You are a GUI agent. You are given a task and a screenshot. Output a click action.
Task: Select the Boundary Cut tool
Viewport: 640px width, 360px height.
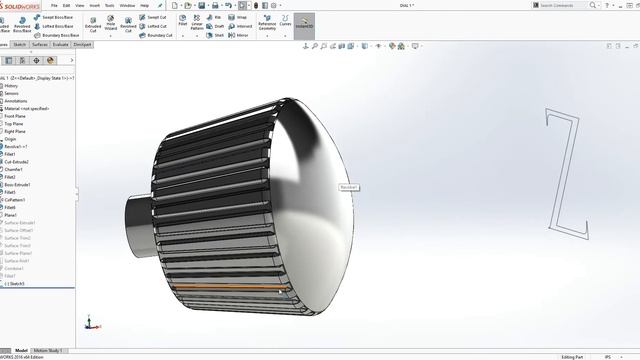pyautogui.click(x=156, y=35)
